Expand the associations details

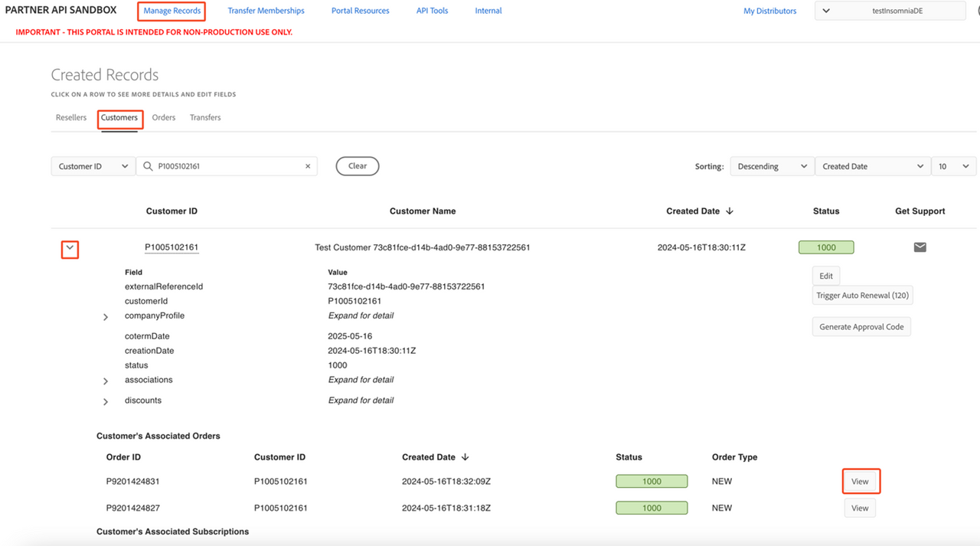click(106, 381)
